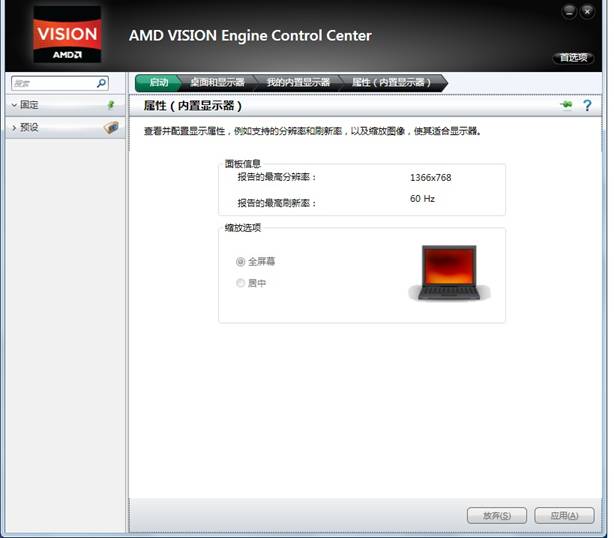The height and width of the screenshot is (538, 614).
Task: Click the VISION AMD logo
Action: [67, 36]
